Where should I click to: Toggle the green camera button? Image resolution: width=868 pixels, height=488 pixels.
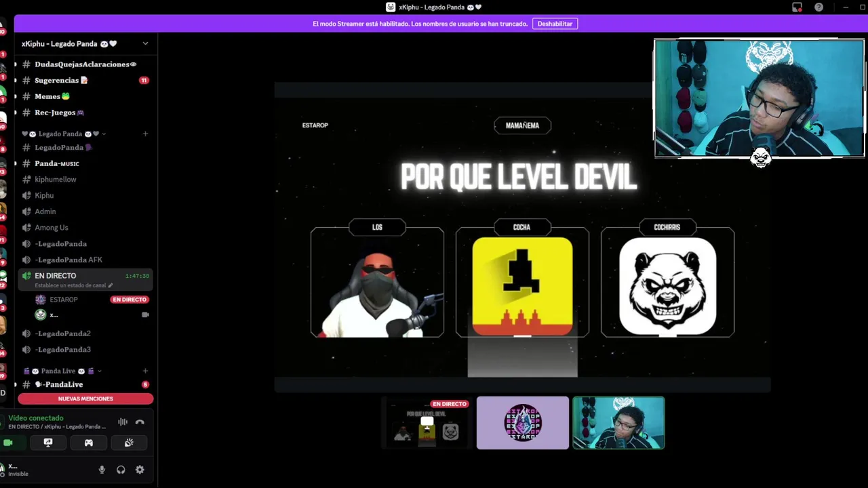[8, 443]
